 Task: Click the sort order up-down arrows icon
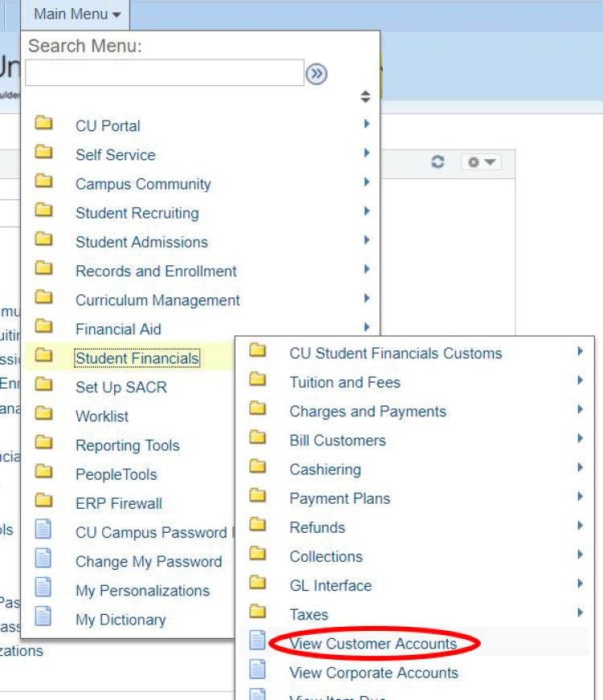(365, 96)
